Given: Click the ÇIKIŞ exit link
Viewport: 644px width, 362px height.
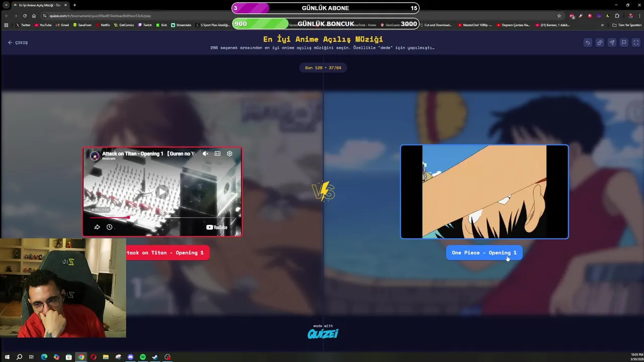Looking at the screenshot, I should click(x=18, y=43).
